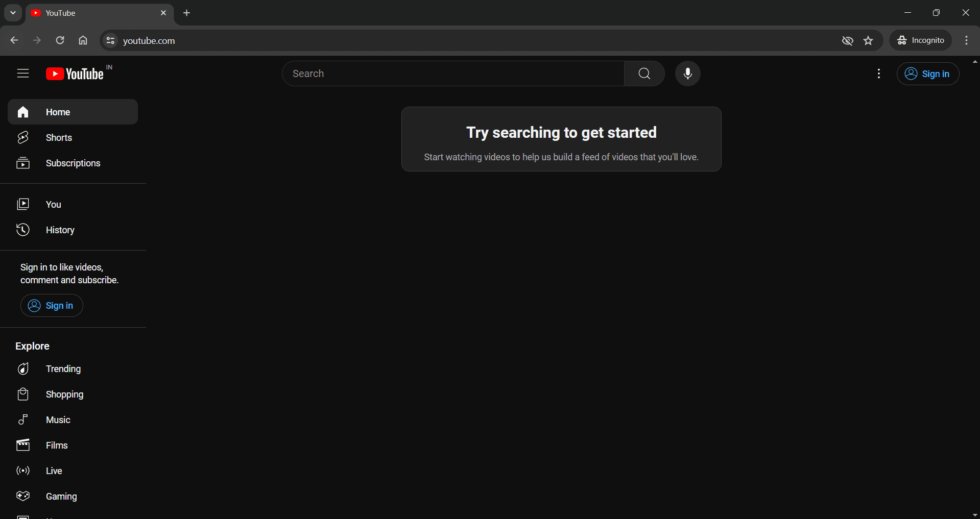This screenshot has height=519, width=980.
Task: Bookmark this tab with the star
Action: pos(868,40)
